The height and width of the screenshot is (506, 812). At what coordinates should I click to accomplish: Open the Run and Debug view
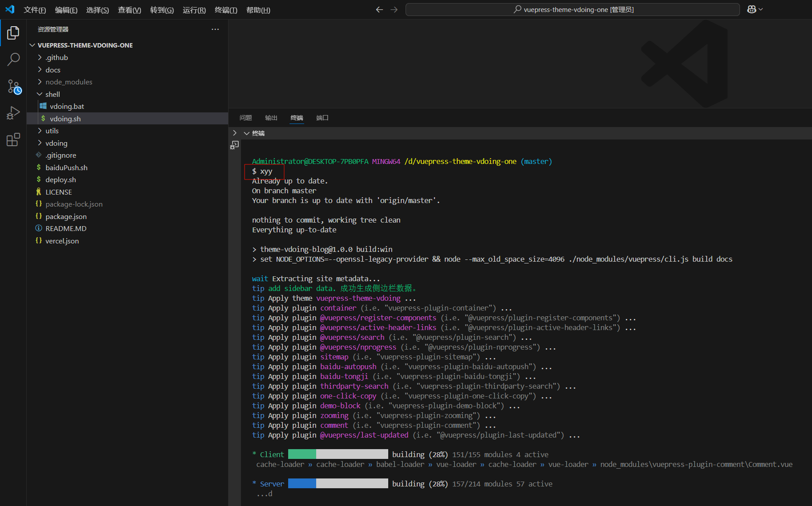[13, 113]
